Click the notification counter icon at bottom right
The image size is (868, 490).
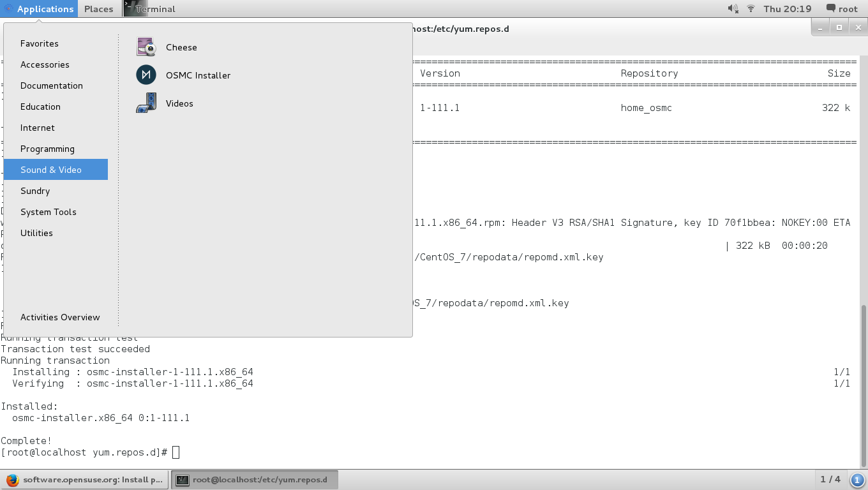click(857, 479)
